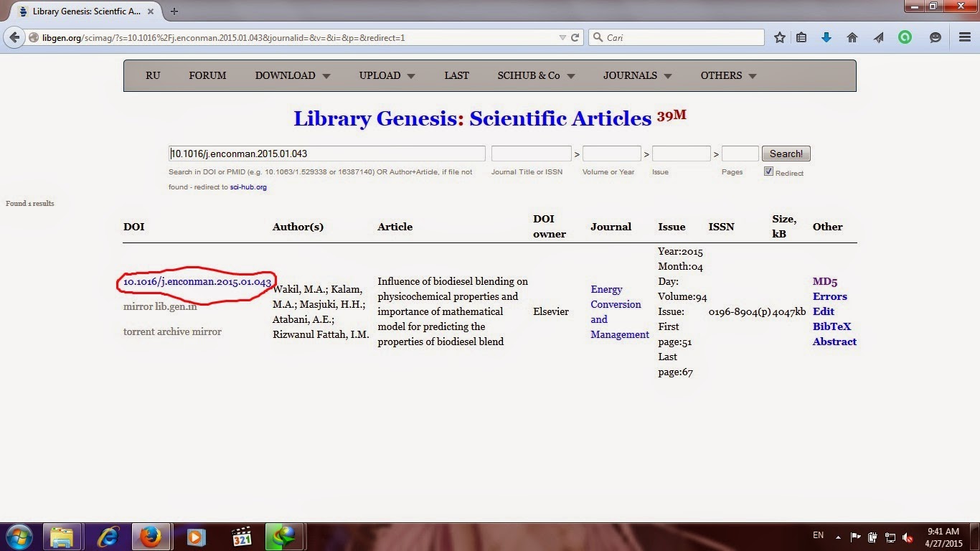The height and width of the screenshot is (551, 980).
Task: Open the Firefox hamburger menu
Action: pyautogui.click(x=965, y=37)
